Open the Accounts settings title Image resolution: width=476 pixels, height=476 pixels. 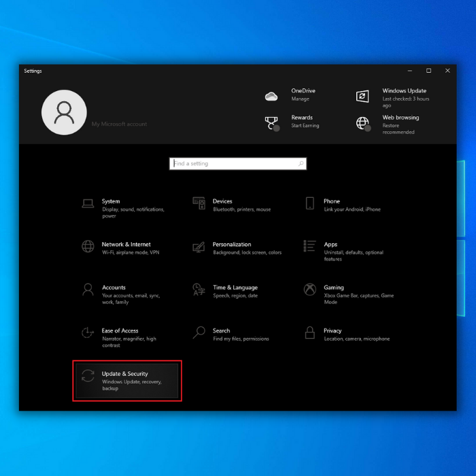point(114,288)
